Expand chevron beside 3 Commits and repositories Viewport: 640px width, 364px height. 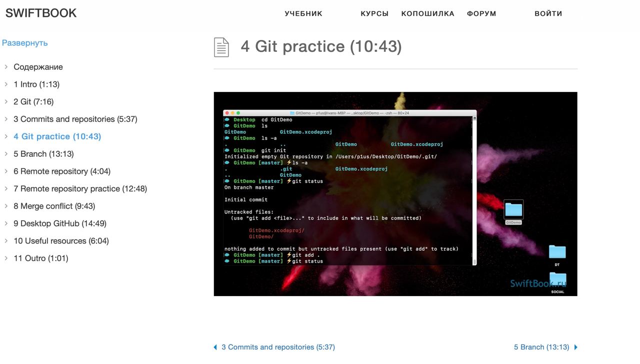pos(6,119)
